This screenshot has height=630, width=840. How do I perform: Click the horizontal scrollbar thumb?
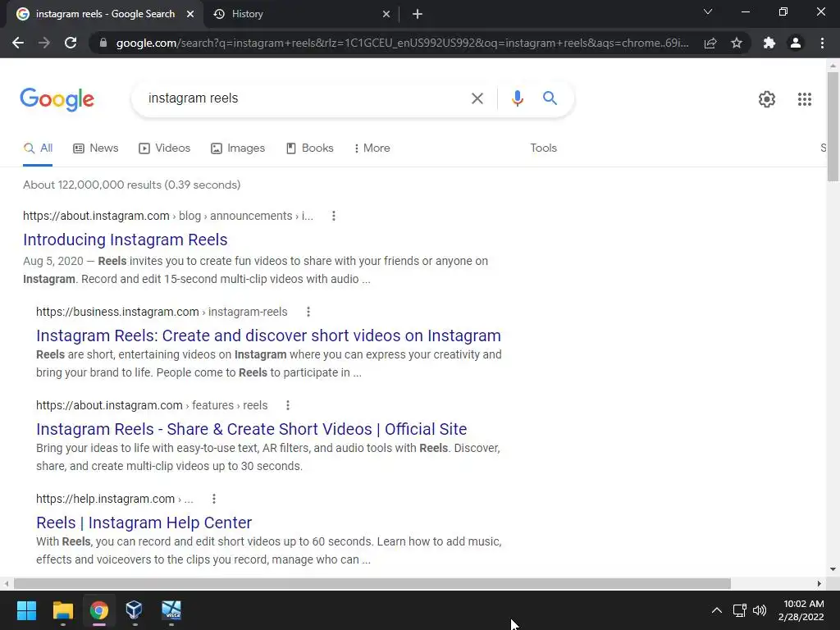tap(372, 583)
